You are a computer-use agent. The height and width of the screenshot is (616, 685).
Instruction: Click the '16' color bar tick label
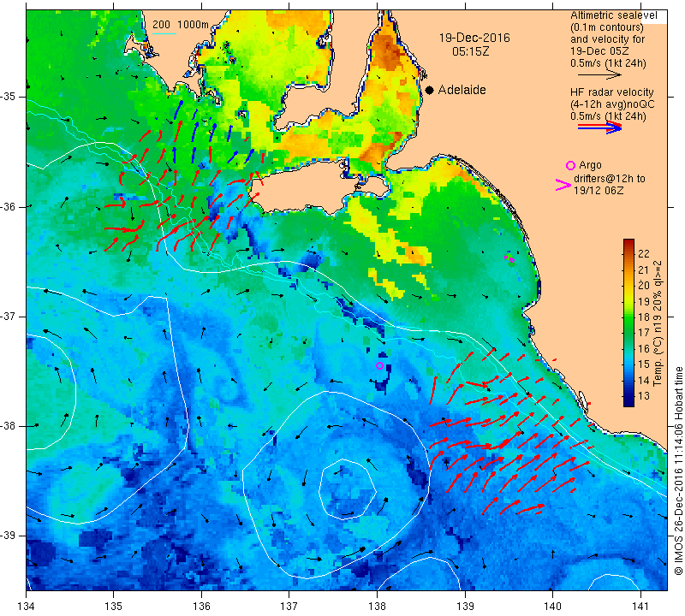(644, 348)
